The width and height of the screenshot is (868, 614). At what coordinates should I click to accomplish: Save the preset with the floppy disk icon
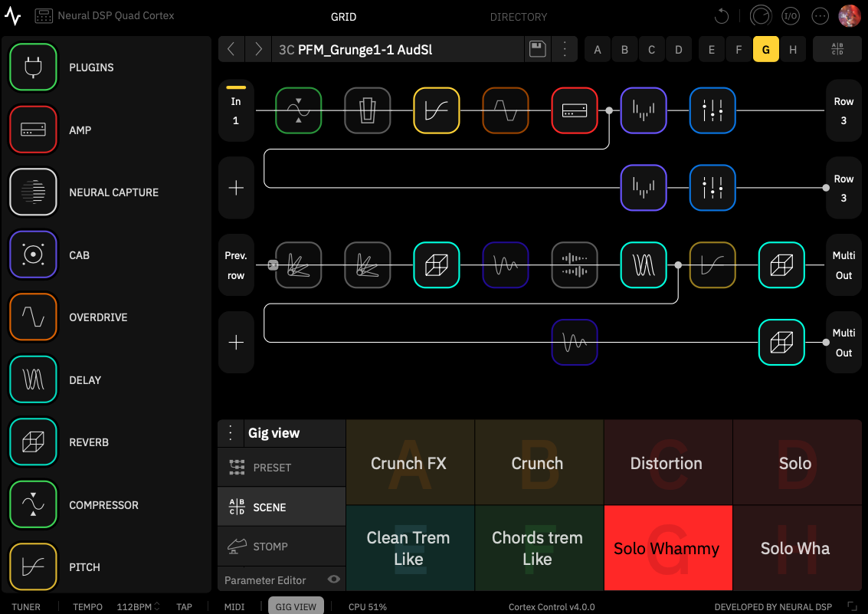(x=538, y=49)
